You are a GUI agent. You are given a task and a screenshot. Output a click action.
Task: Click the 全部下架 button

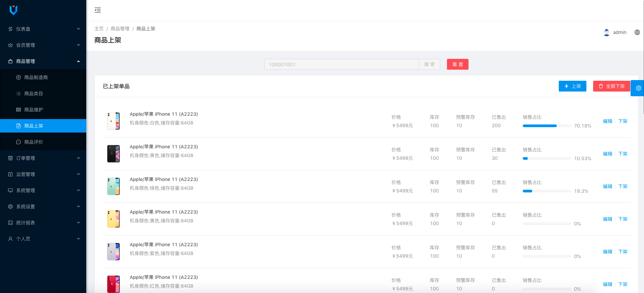pos(612,86)
